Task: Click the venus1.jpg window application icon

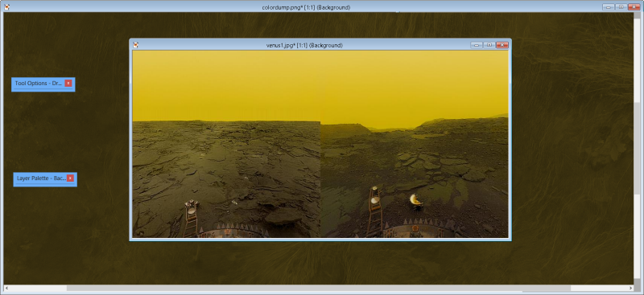Action: [x=136, y=45]
